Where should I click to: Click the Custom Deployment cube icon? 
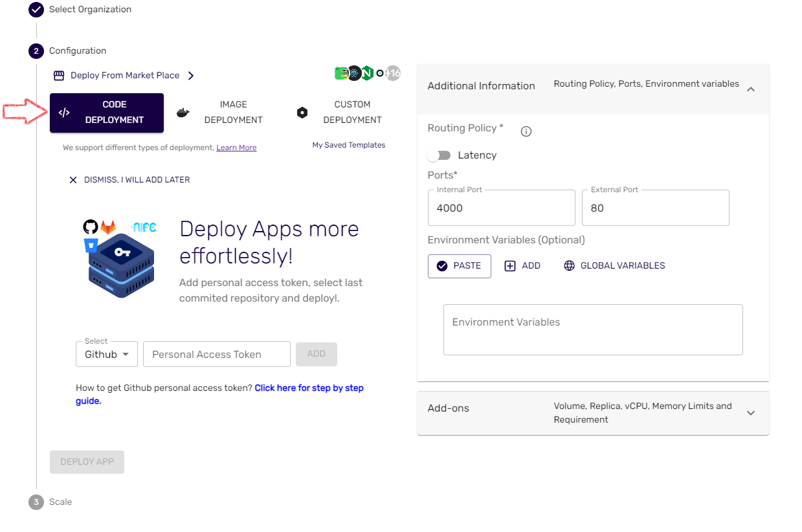point(302,112)
